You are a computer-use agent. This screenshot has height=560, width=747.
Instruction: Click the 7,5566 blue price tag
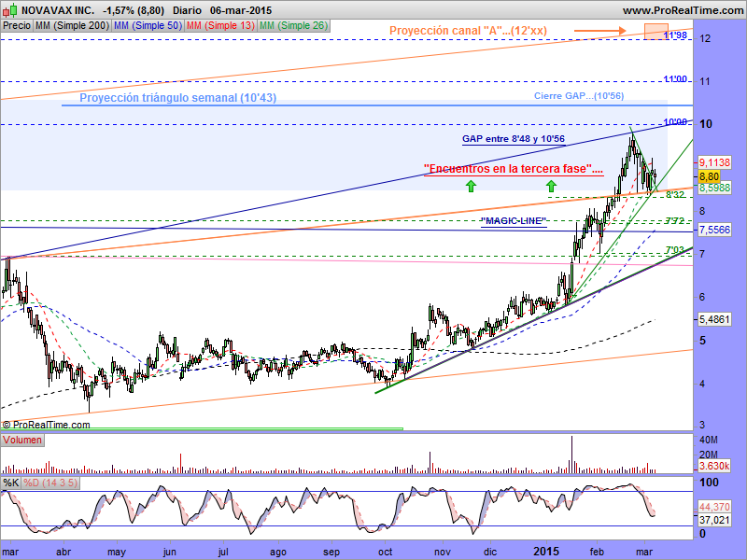714,230
